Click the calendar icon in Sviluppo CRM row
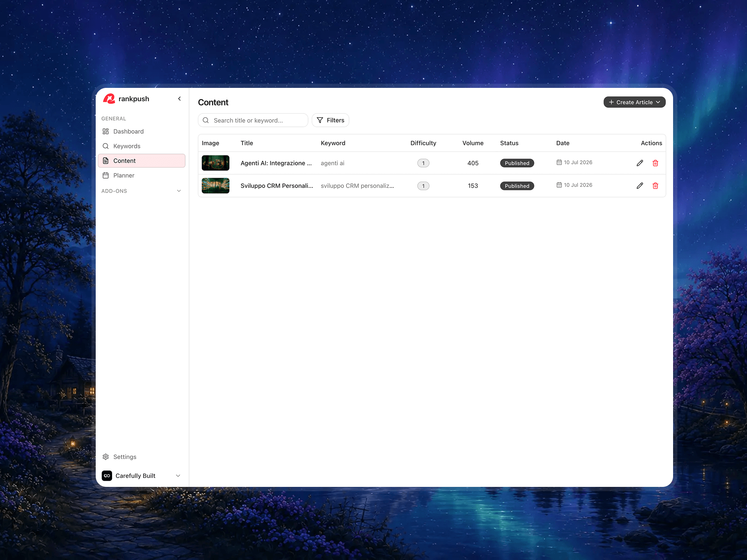This screenshot has width=747, height=560. click(559, 185)
